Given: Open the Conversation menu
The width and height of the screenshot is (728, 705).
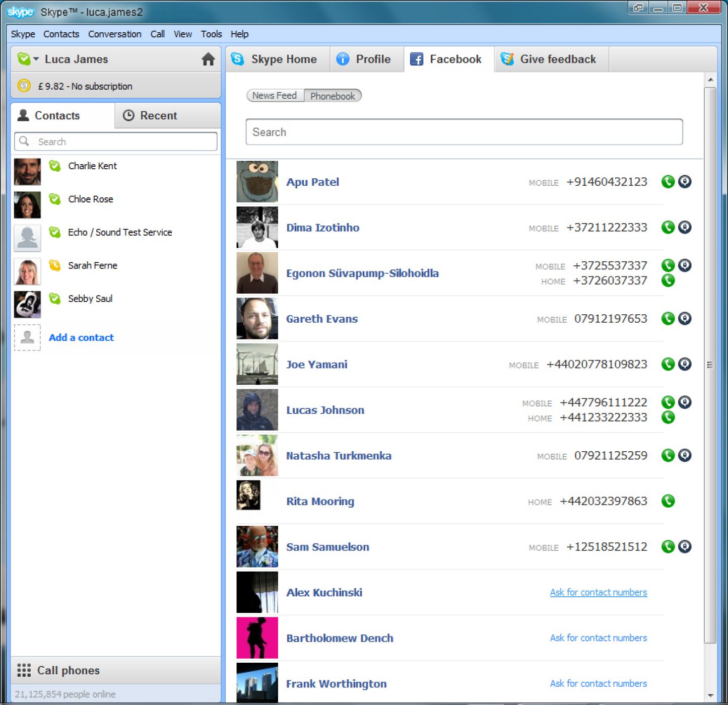Looking at the screenshot, I should click(x=114, y=34).
